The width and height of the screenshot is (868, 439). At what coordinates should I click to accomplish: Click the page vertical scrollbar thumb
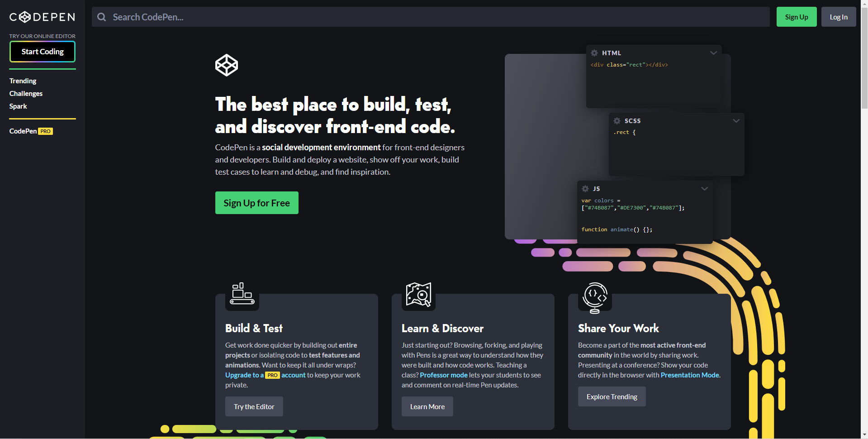coord(864,59)
